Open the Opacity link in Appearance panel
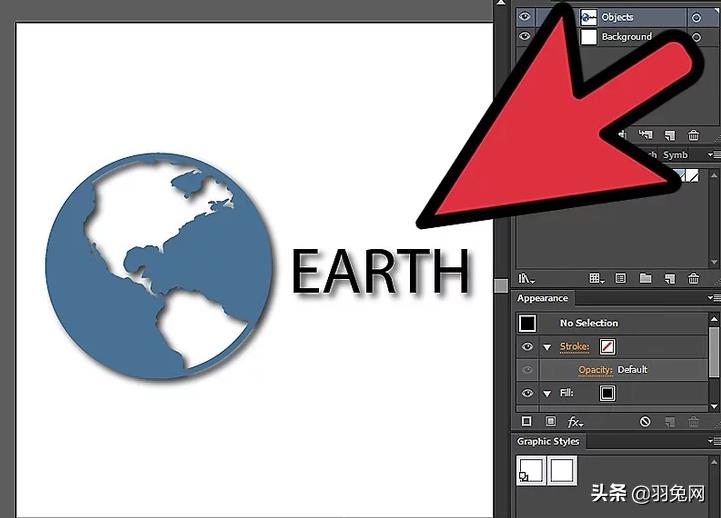 tap(595, 370)
